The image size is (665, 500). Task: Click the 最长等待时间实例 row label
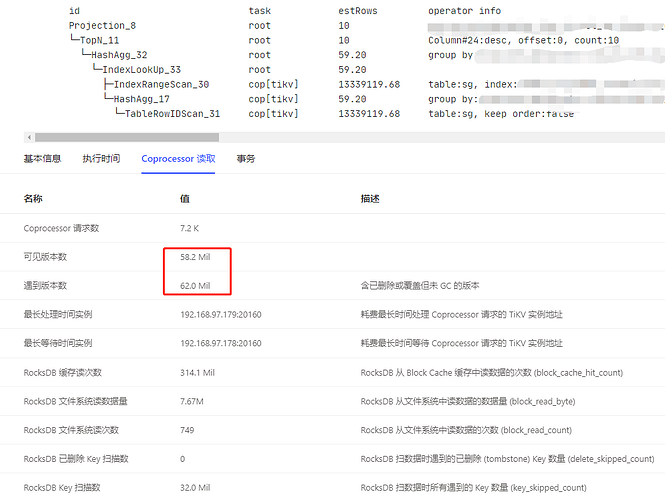58,343
